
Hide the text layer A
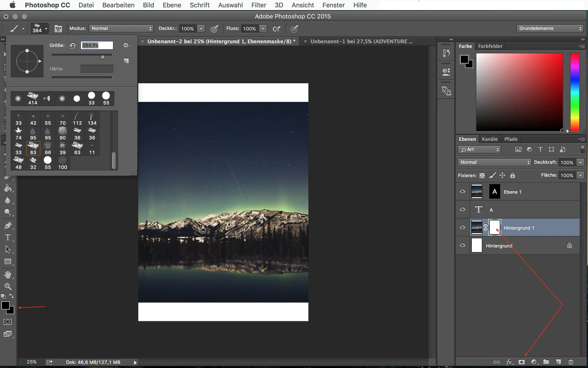[462, 209]
